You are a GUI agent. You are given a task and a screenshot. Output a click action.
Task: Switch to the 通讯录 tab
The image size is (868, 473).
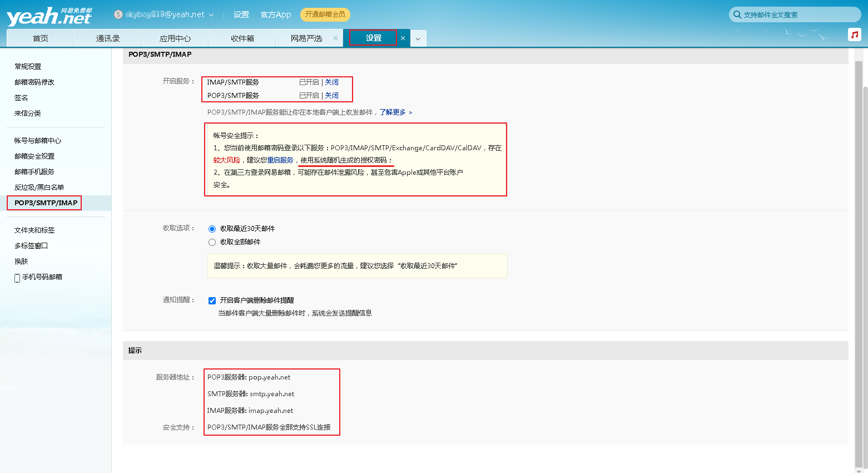[x=107, y=38]
